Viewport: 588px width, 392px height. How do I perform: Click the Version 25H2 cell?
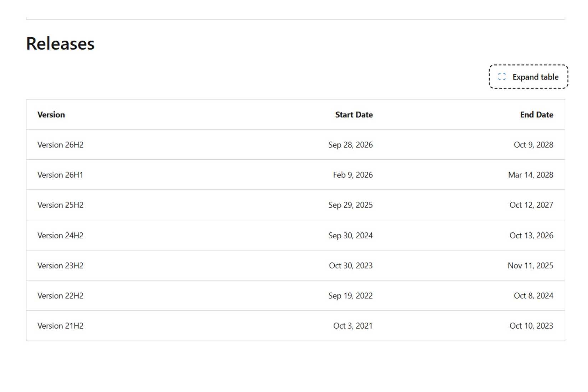click(x=60, y=205)
